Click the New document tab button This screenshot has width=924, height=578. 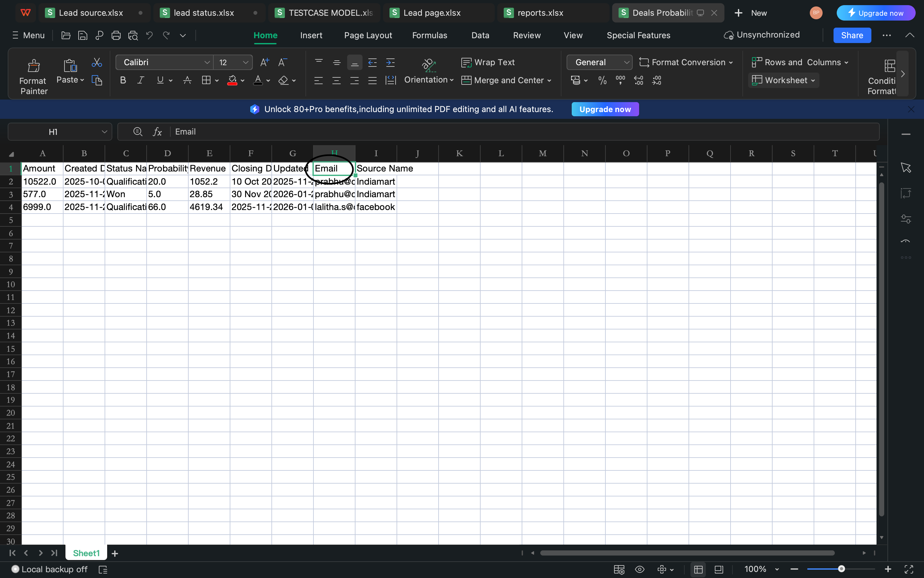click(751, 13)
